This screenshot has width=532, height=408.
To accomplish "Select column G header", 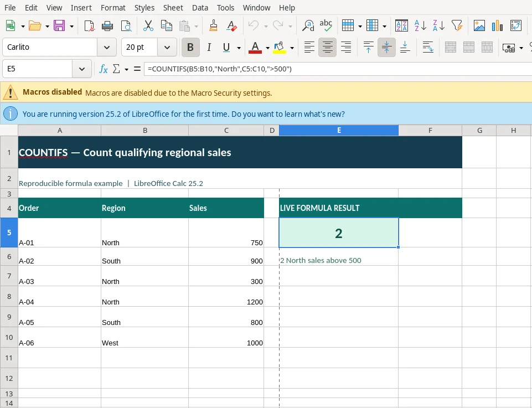I will (479, 130).
